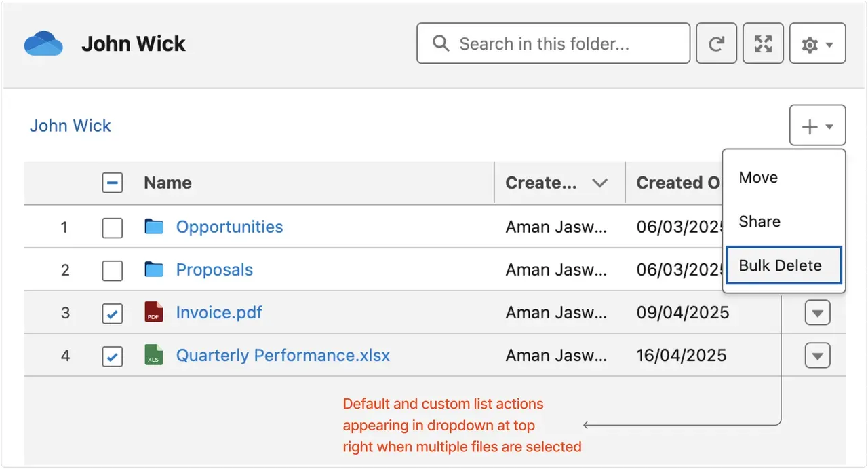Click the cloud logo icon
This screenshot has width=868, height=469.
point(43,43)
